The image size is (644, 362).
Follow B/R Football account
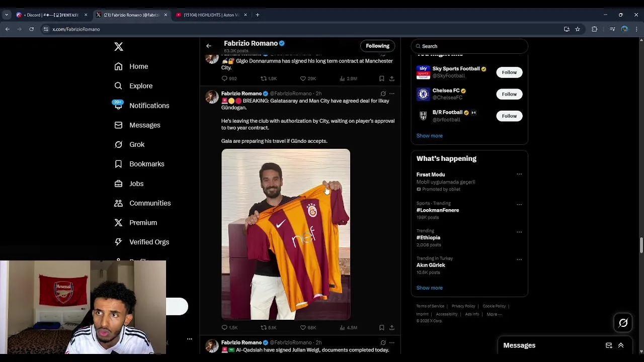[x=509, y=116]
